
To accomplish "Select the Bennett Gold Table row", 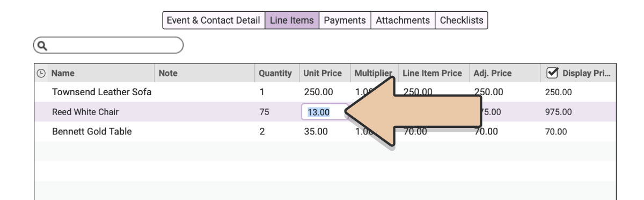I will [x=325, y=131].
